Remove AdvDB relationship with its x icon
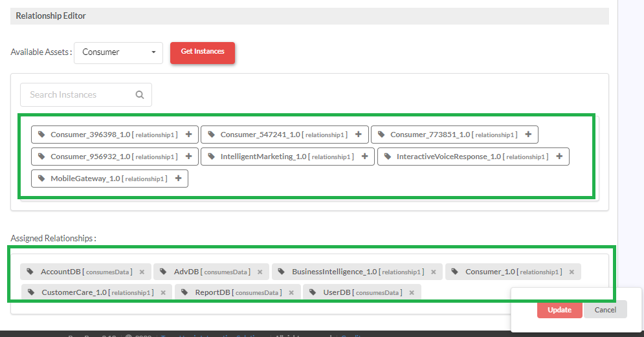Screen dimensions: 644x337 pyautogui.click(x=260, y=272)
